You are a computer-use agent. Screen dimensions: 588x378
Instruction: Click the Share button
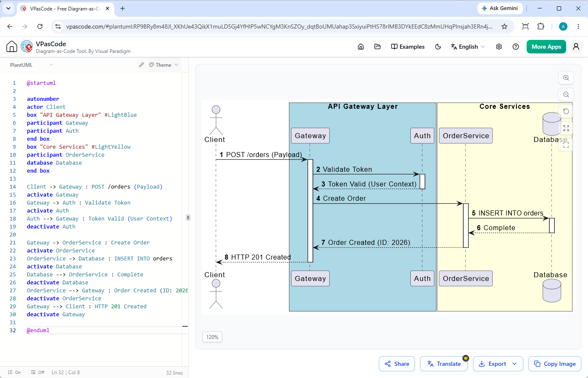click(x=397, y=364)
